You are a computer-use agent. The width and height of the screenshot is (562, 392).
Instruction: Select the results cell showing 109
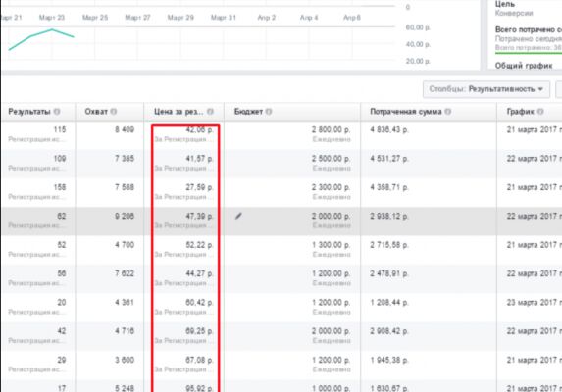pos(60,158)
